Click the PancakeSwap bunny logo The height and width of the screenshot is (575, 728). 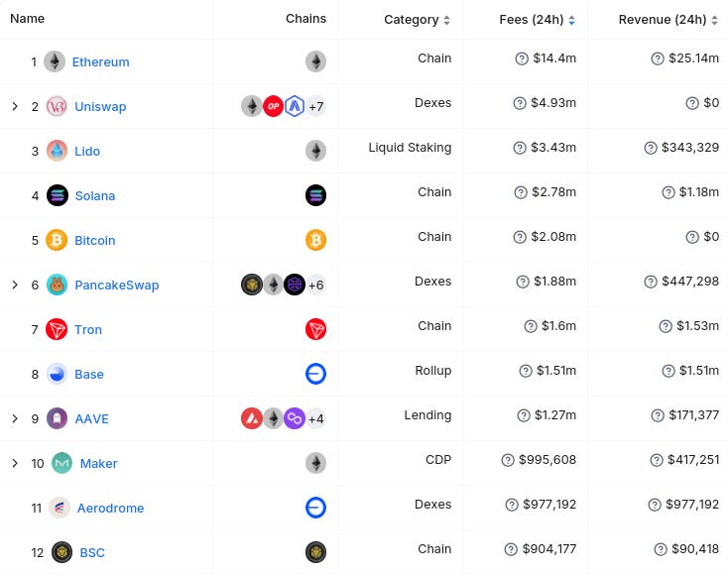coord(57,285)
